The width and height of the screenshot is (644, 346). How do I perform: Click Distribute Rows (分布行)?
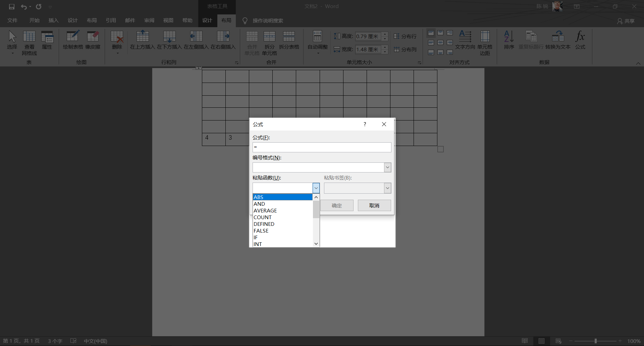coord(405,36)
